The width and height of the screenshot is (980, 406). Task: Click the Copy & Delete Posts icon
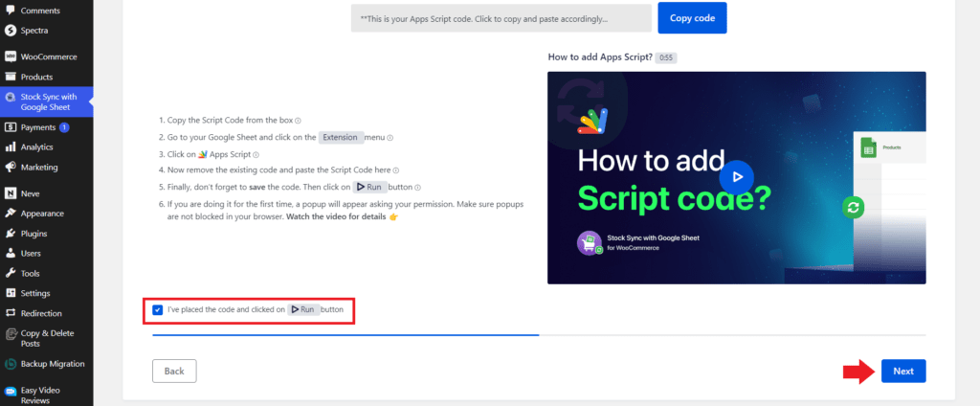click(10, 333)
